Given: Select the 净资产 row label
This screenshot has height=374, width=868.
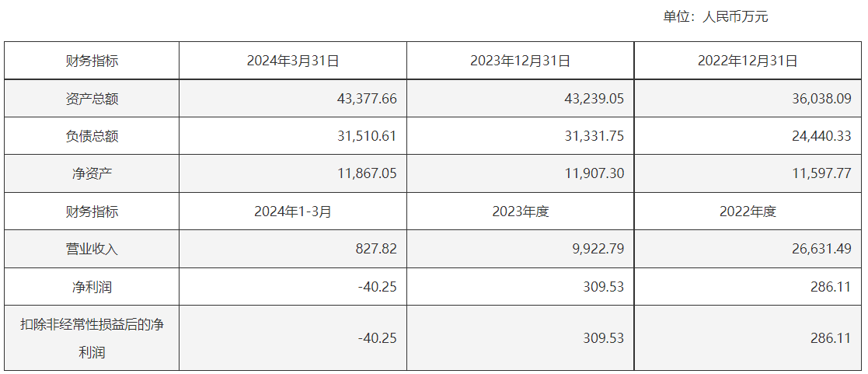Looking at the screenshot, I should click(x=92, y=174).
